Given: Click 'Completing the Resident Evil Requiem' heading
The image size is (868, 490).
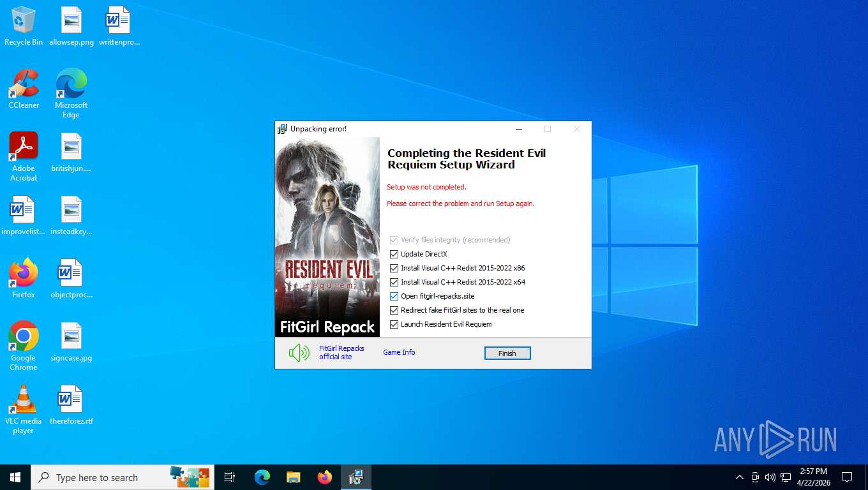Looking at the screenshot, I should click(x=467, y=159).
